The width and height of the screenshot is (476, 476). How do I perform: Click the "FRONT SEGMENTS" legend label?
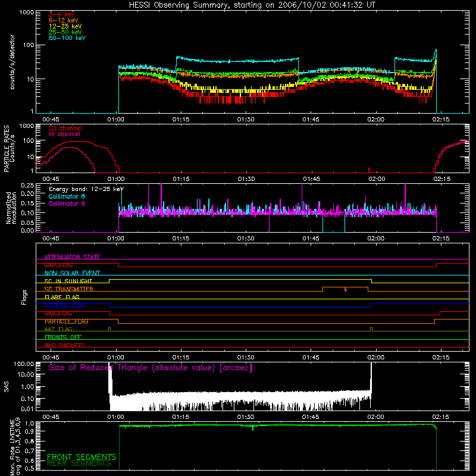click(82, 457)
